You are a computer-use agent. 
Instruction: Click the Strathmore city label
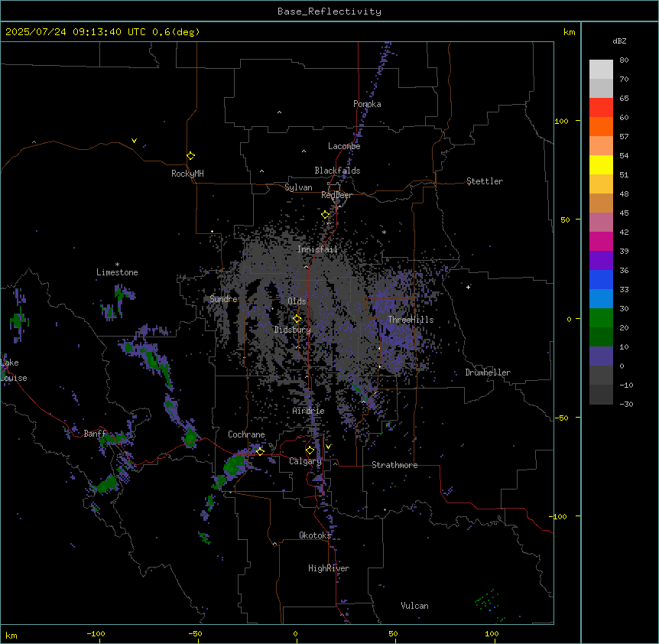pyautogui.click(x=394, y=465)
